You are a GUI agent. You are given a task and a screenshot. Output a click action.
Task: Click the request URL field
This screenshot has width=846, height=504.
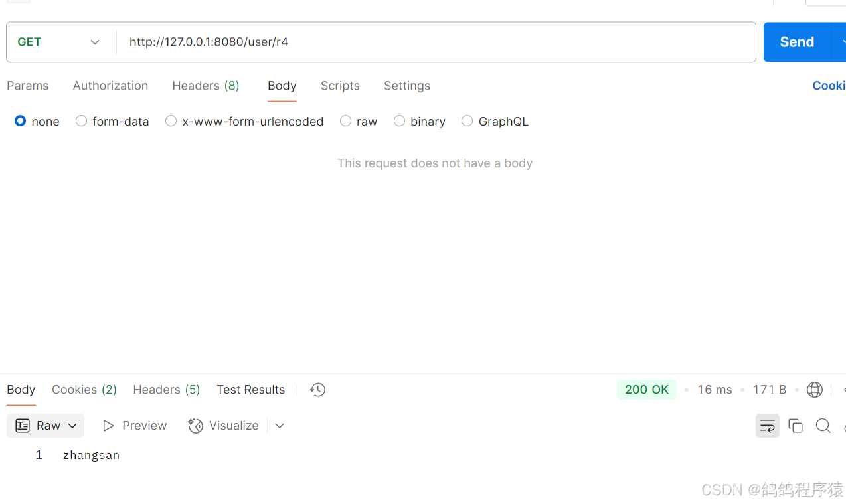coord(436,42)
